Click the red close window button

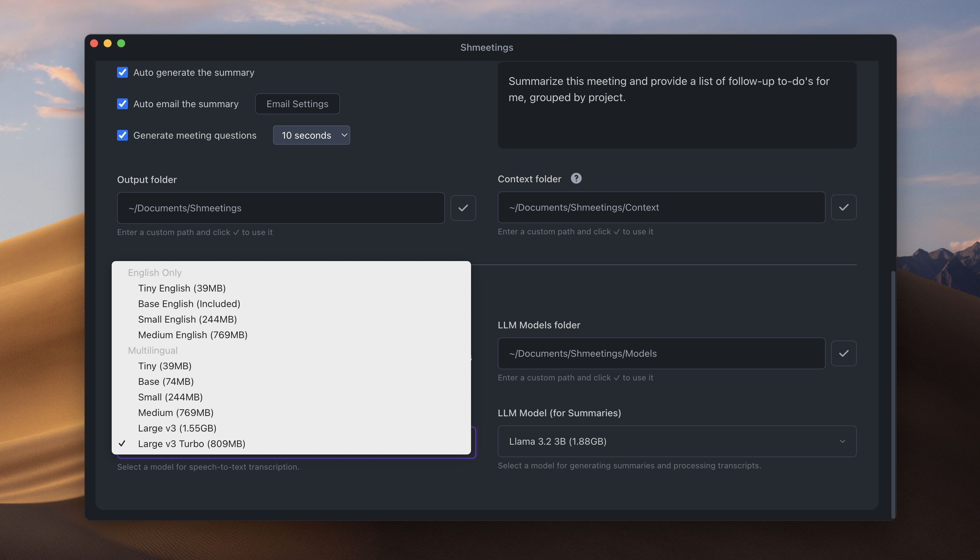point(94,44)
